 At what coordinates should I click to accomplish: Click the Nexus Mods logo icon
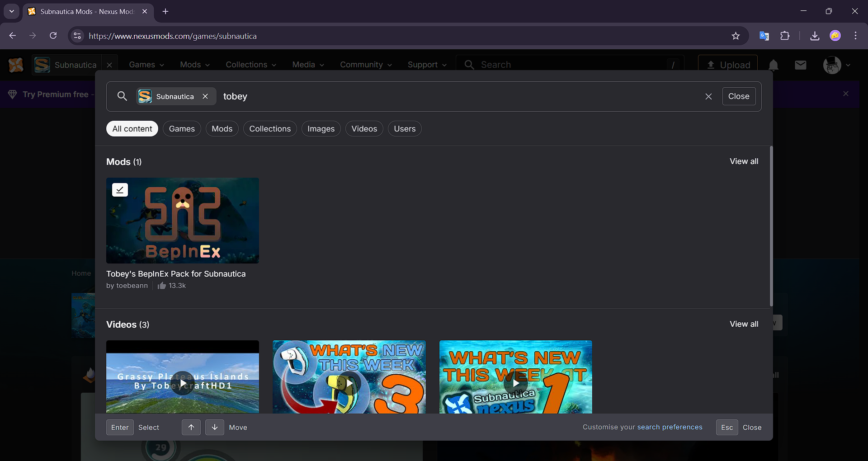pyautogui.click(x=16, y=65)
